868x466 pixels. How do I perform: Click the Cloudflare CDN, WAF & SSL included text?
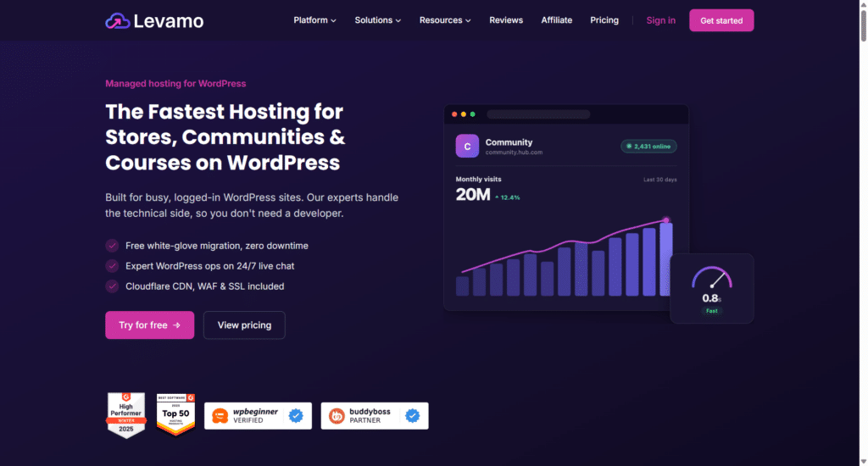pyautogui.click(x=205, y=286)
